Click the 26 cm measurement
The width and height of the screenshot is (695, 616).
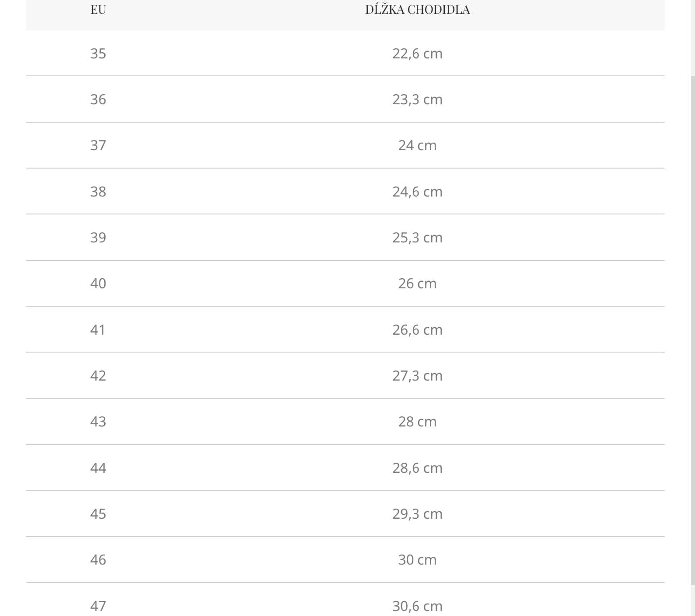pos(417,283)
